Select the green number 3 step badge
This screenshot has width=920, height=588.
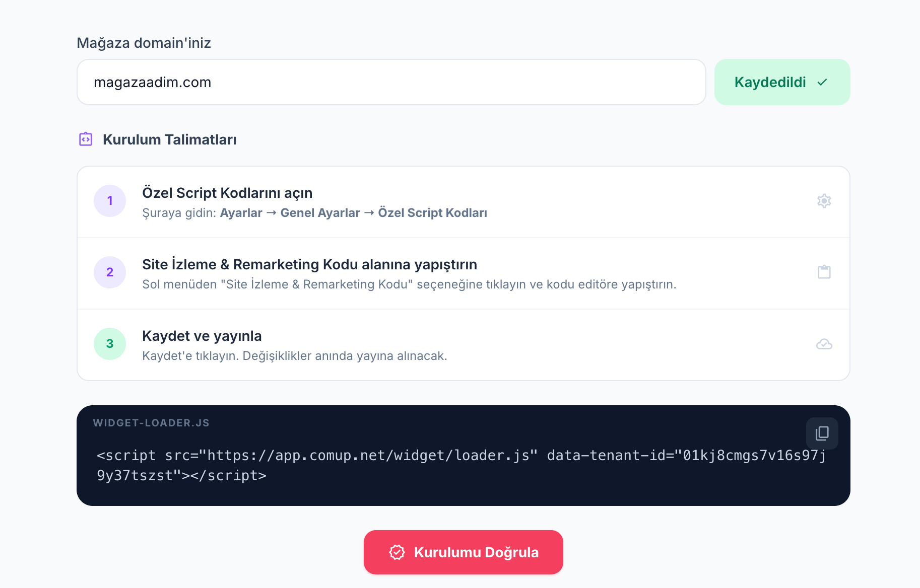(x=110, y=343)
